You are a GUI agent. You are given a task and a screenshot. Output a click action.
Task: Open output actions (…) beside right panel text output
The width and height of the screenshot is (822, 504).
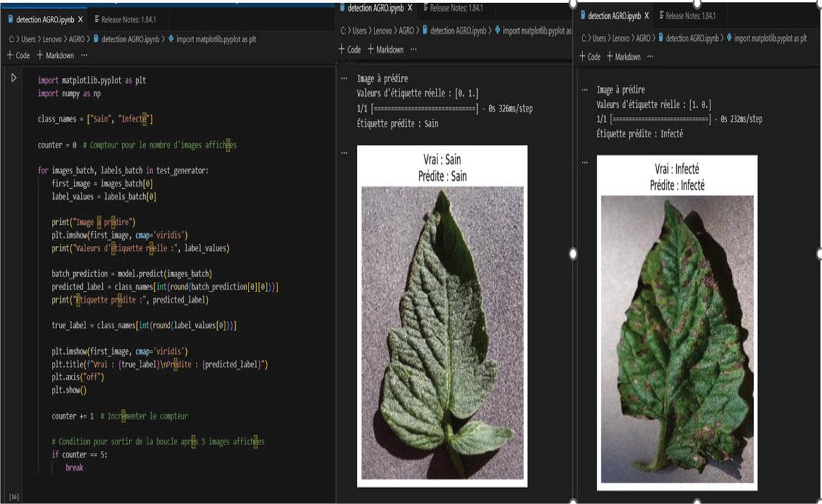(x=584, y=90)
